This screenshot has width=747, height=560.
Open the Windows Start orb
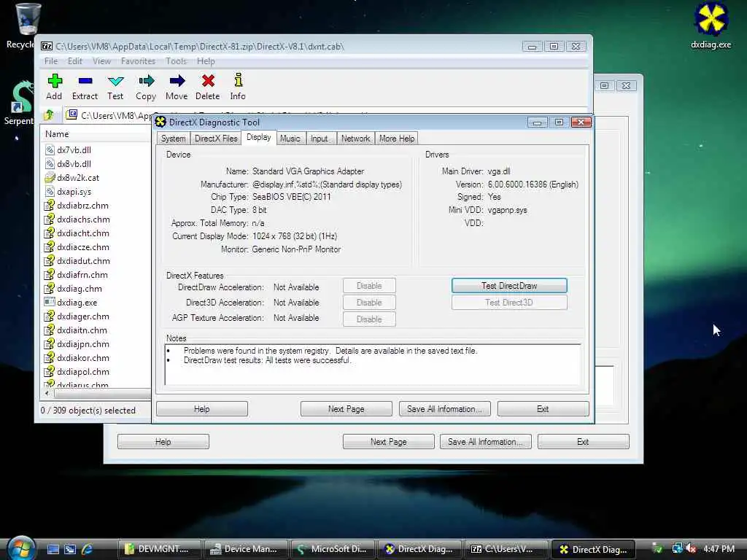(x=20, y=548)
